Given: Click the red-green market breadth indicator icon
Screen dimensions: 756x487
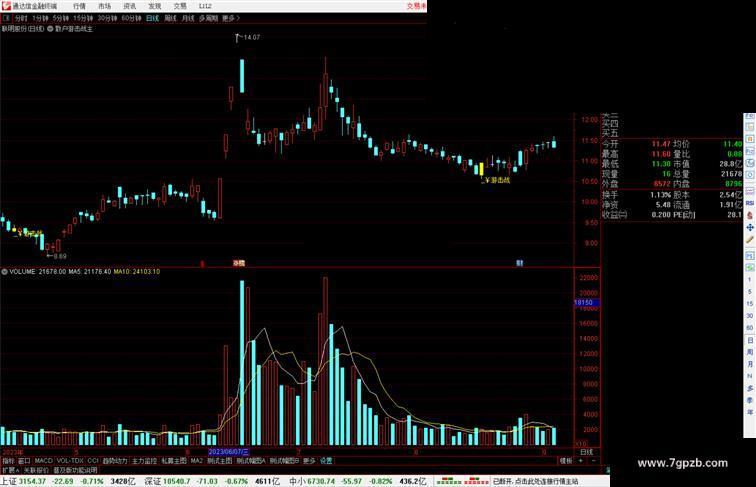Looking at the screenshot, I should click(462, 481).
